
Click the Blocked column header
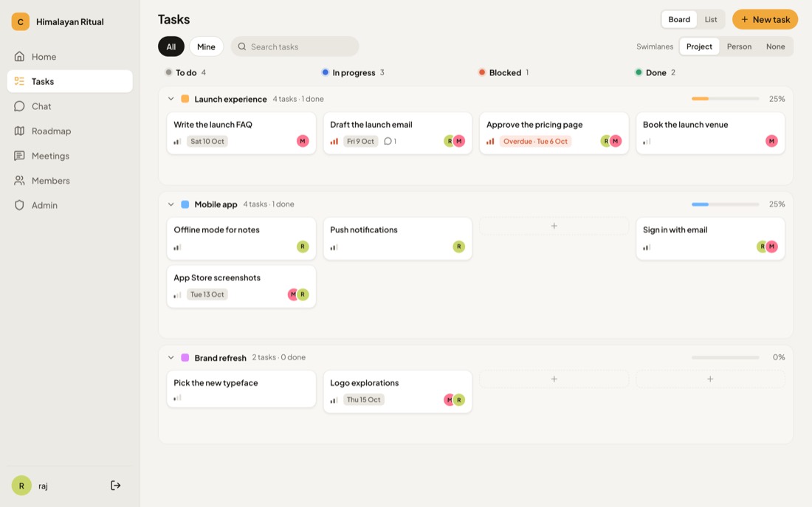click(504, 72)
